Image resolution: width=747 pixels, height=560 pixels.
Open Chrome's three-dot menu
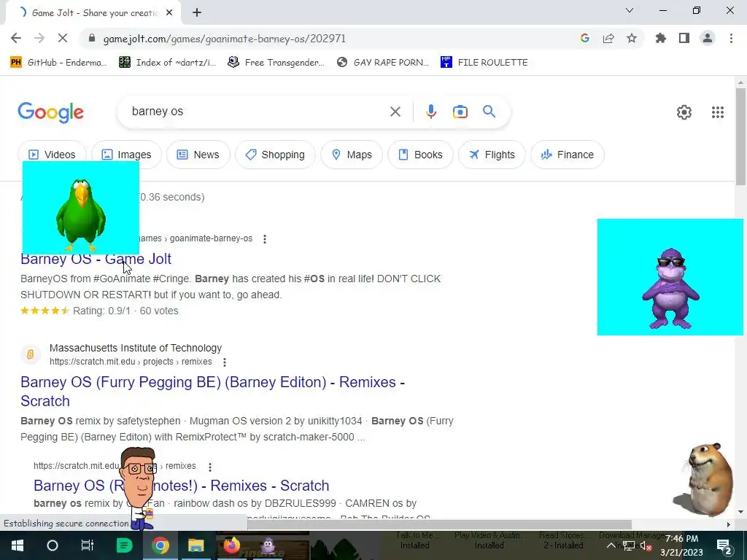click(731, 39)
